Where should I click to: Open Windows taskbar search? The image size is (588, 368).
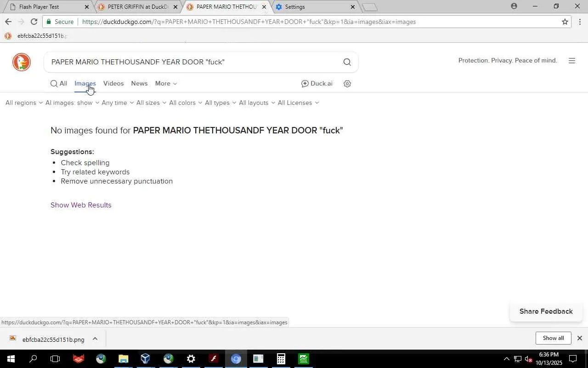(x=33, y=359)
